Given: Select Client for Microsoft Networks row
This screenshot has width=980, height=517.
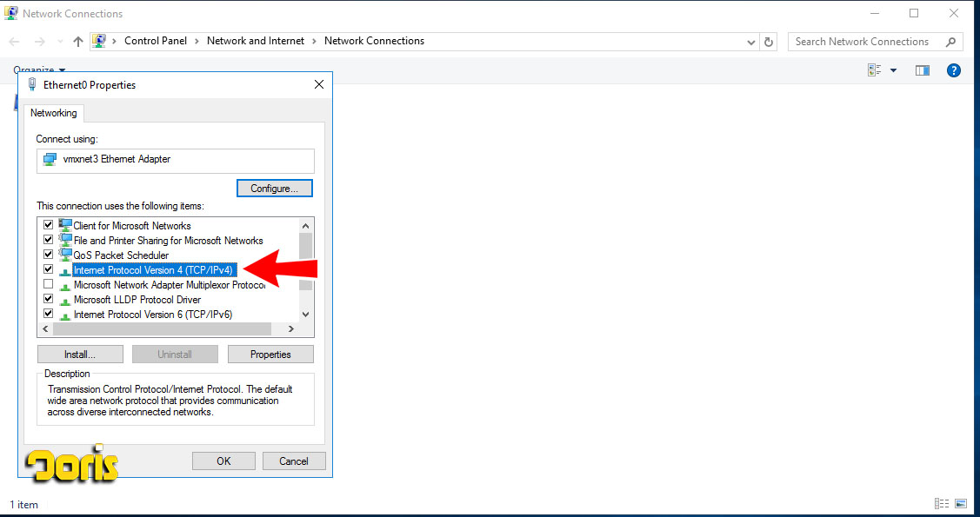Looking at the screenshot, I should [x=132, y=225].
